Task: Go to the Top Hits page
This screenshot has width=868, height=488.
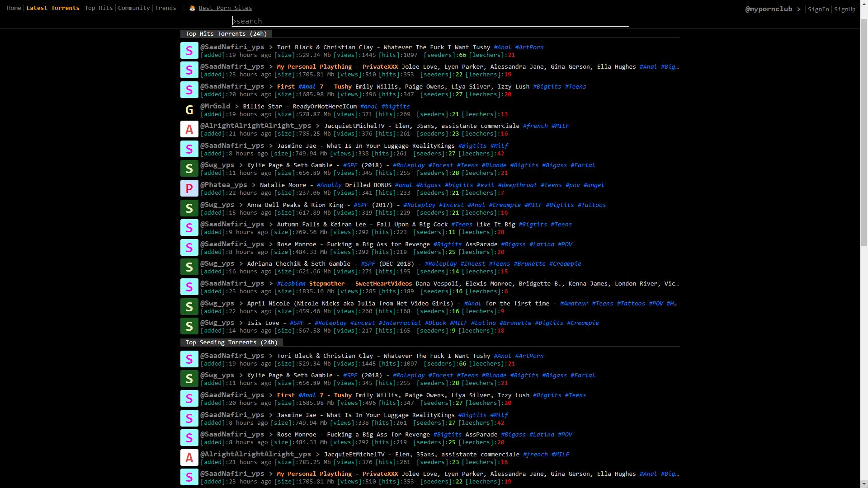Action: pyautogui.click(x=99, y=8)
